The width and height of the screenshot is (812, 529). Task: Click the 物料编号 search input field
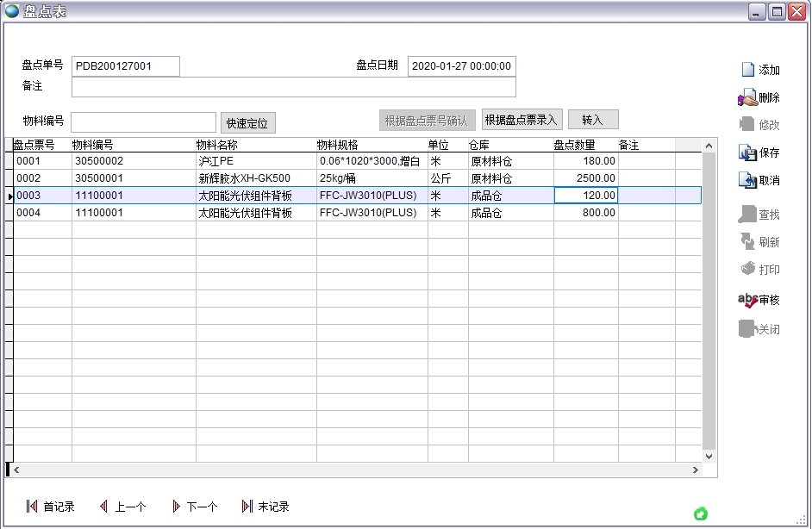143,122
